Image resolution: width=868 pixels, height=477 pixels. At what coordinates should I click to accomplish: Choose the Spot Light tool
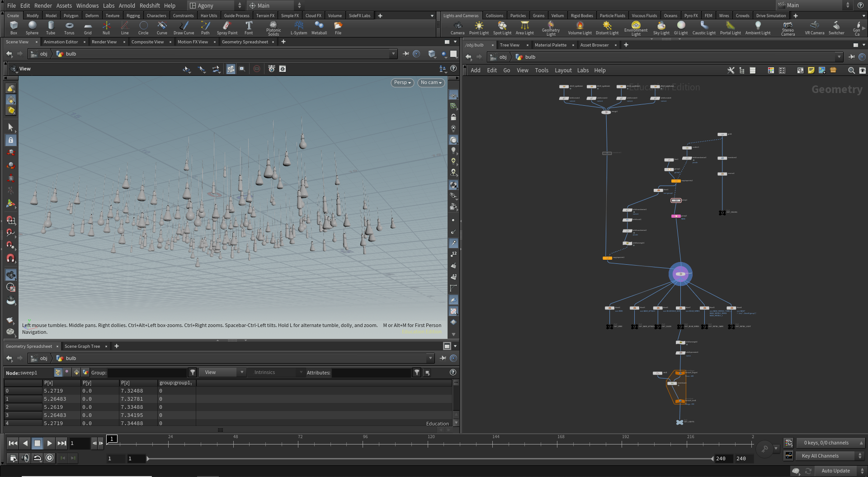[502, 28]
